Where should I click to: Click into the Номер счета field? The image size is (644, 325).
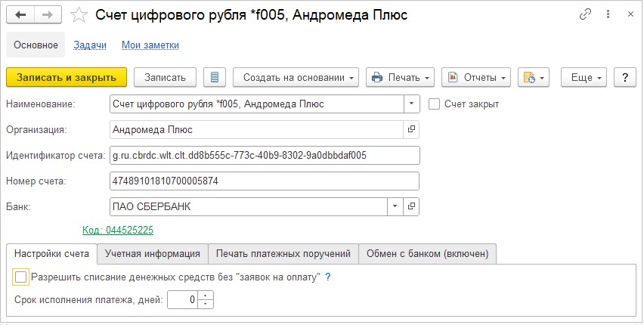coord(264,181)
